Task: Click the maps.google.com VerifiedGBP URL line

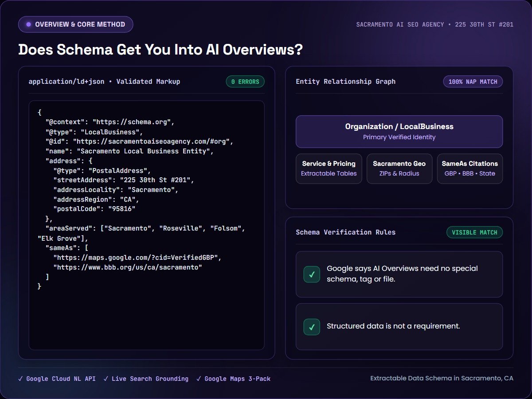Action: [137, 257]
